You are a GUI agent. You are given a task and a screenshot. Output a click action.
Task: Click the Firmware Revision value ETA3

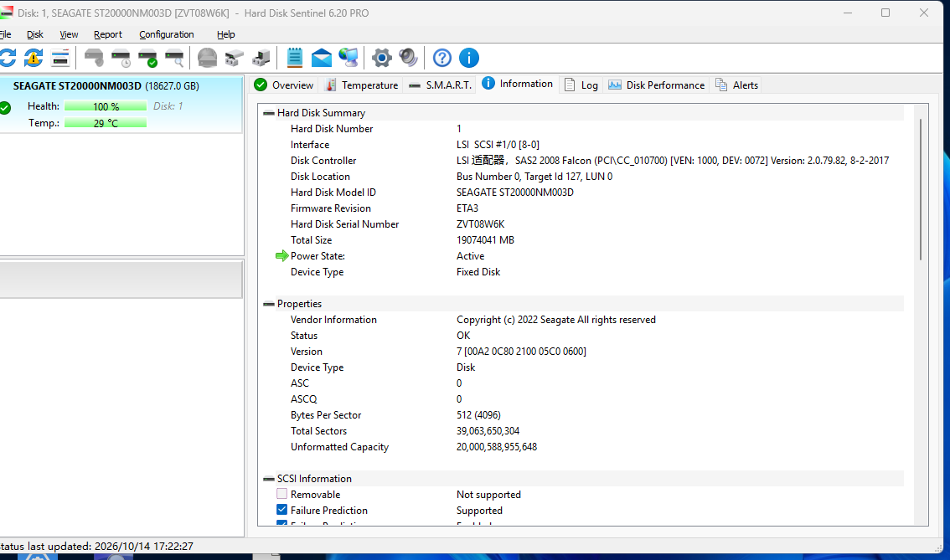pyautogui.click(x=467, y=208)
